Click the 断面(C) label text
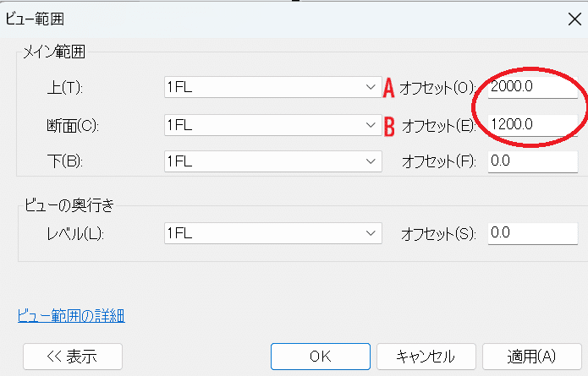 pyautogui.click(x=74, y=126)
